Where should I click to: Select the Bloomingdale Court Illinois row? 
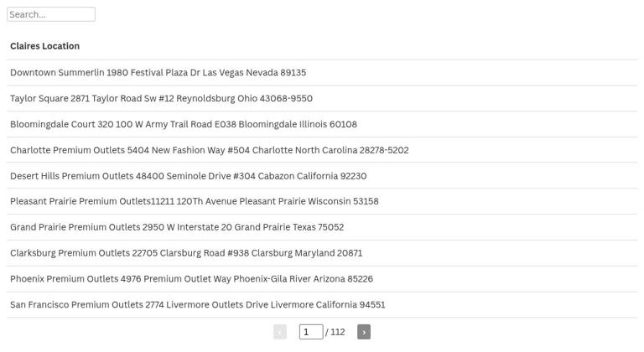pos(322,124)
